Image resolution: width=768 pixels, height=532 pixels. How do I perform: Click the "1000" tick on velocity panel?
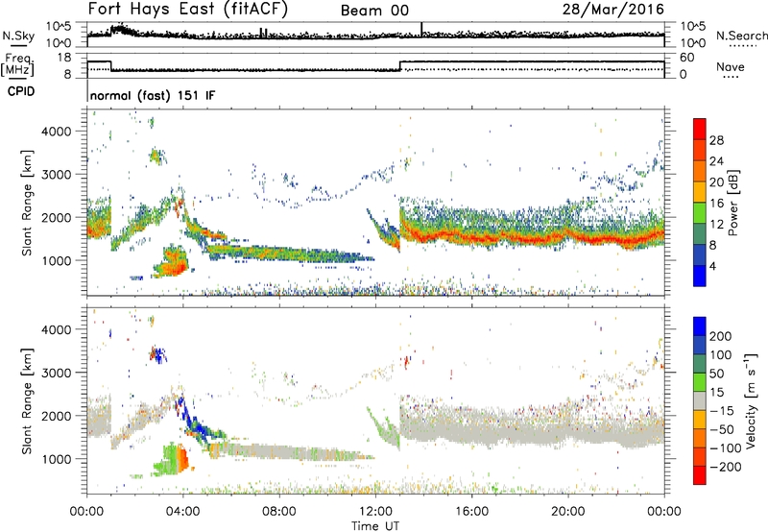56,459
